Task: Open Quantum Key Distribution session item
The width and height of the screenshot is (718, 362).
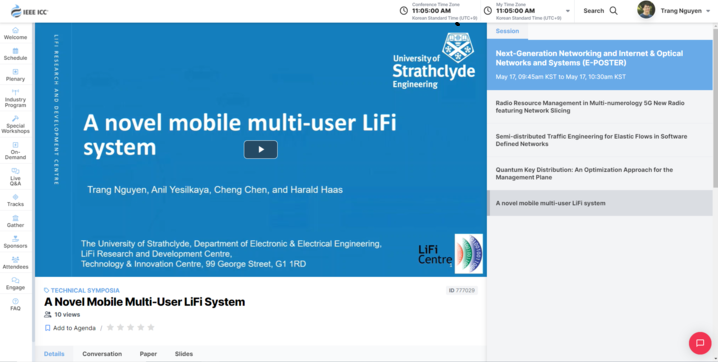Action: (x=600, y=173)
